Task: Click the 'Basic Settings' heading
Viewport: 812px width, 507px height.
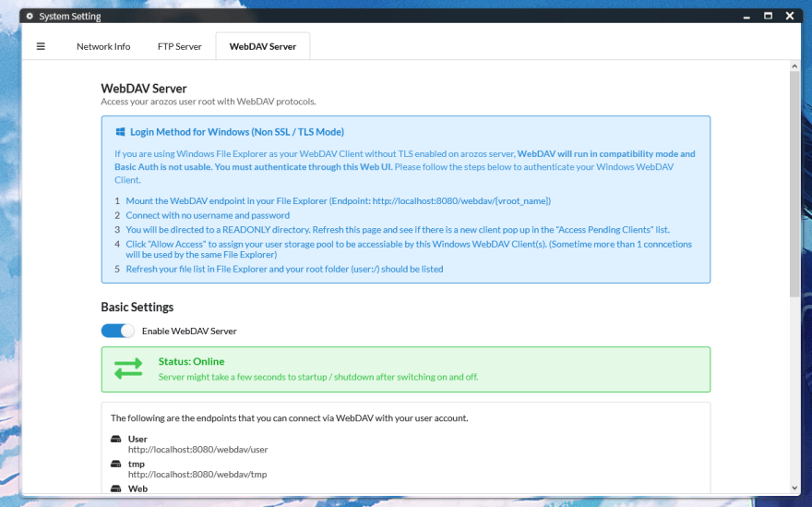Action: (137, 308)
